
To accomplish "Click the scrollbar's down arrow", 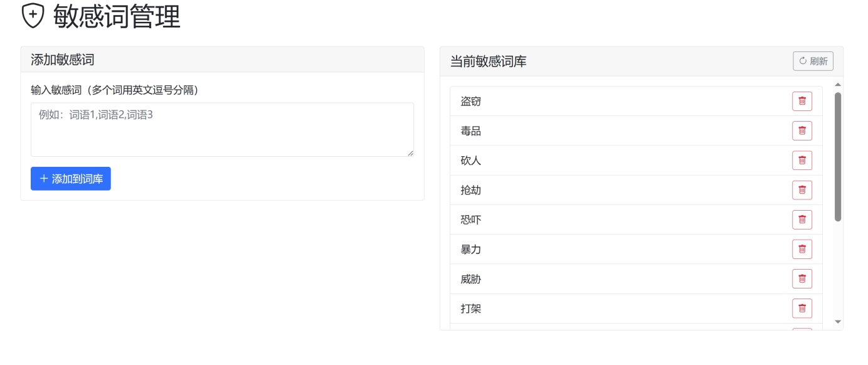I will coord(839,322).
